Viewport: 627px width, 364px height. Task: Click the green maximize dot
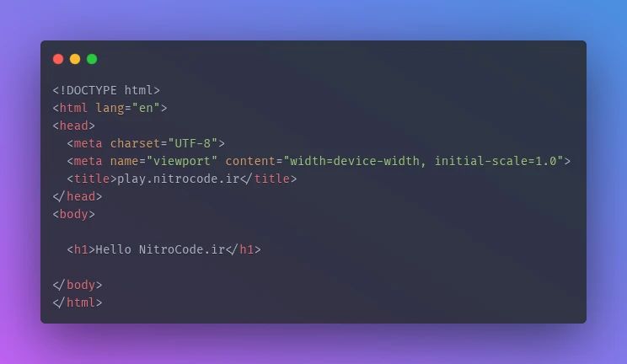tap(92, 59)
